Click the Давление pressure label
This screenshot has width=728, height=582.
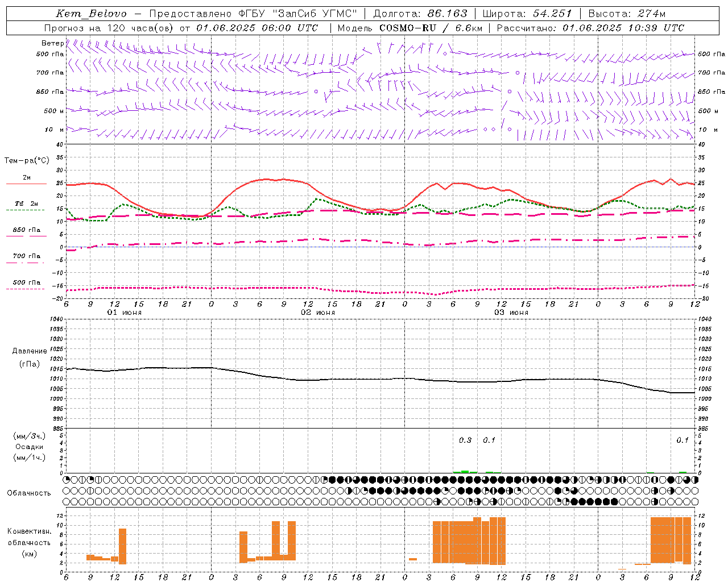coord(29,351)
